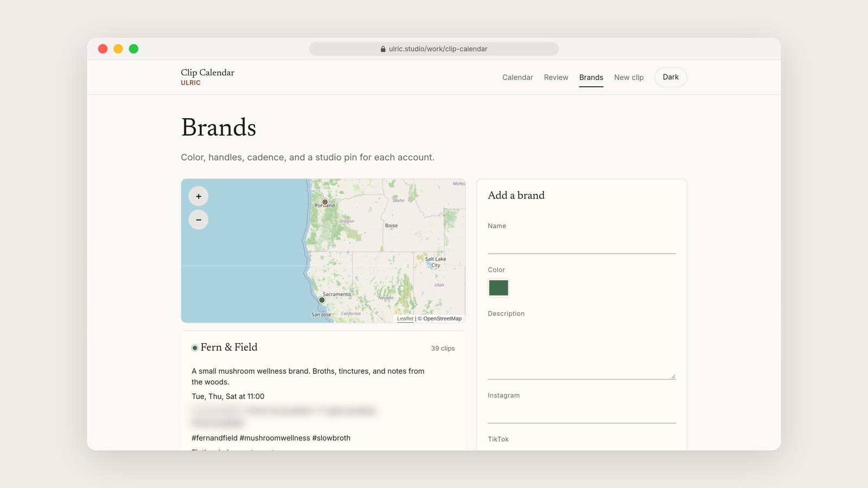
Task: Open the Review tab
Action: pos(556,78)
